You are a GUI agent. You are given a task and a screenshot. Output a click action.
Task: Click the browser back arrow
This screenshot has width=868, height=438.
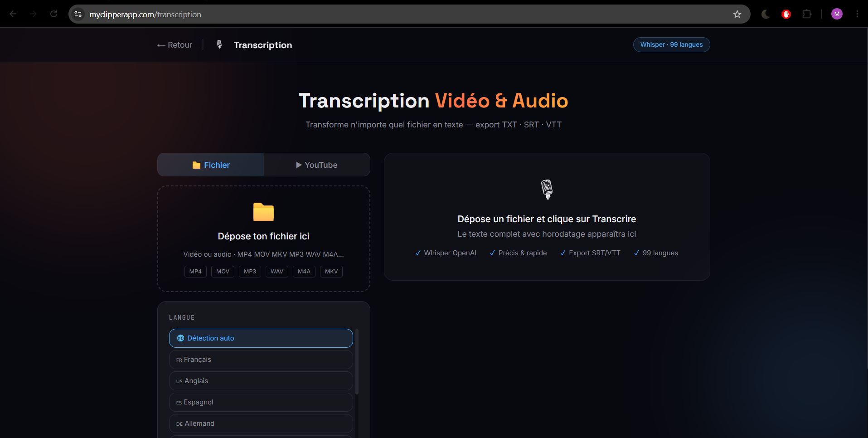pos(13,14)
